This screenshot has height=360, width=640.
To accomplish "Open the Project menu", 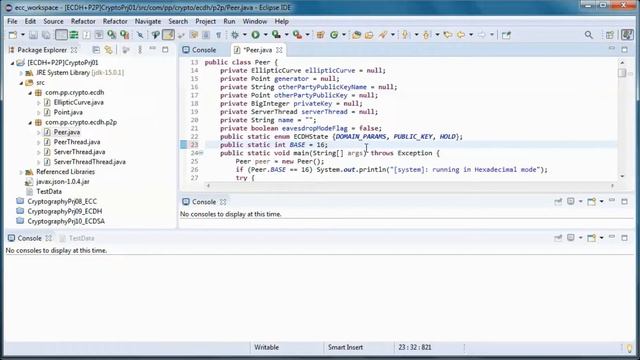I will pos(205,21).
